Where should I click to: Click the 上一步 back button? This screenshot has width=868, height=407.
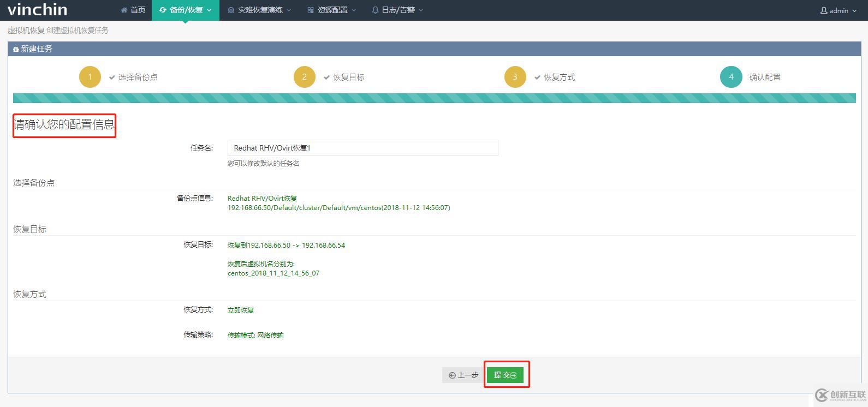pos(463,375)
